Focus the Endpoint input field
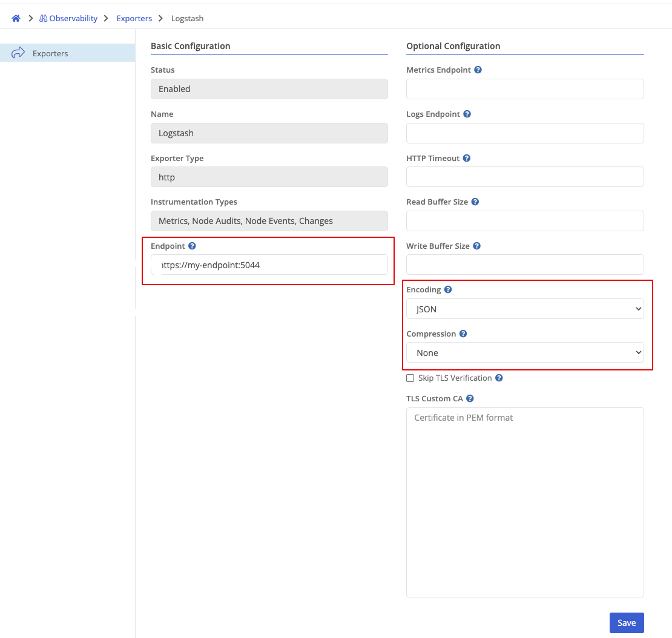This screenshot has width=672, height=638. (269, 265)
